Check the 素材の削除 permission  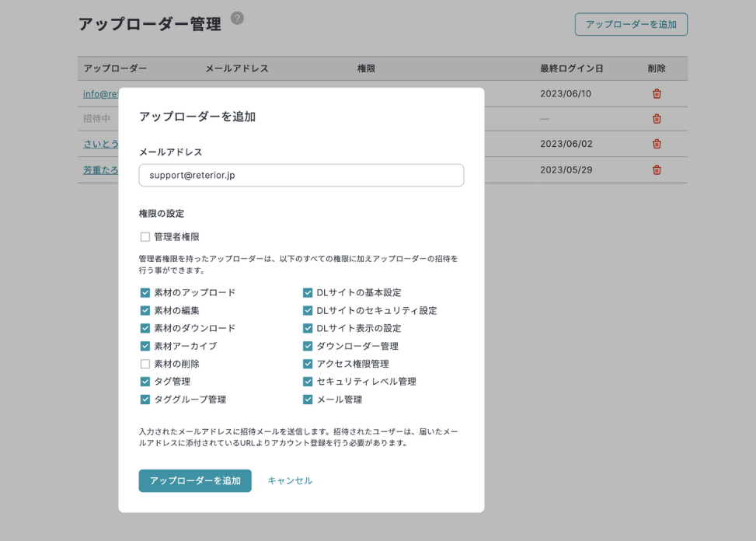click(145, 364)
